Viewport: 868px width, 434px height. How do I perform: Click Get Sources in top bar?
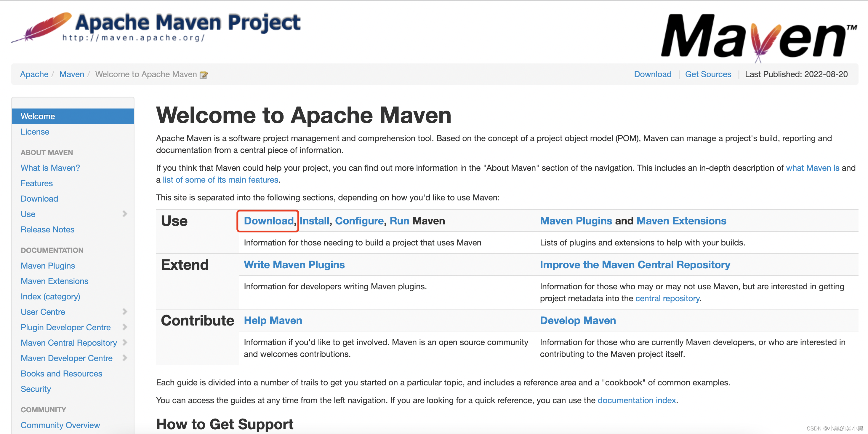point(708,74)
